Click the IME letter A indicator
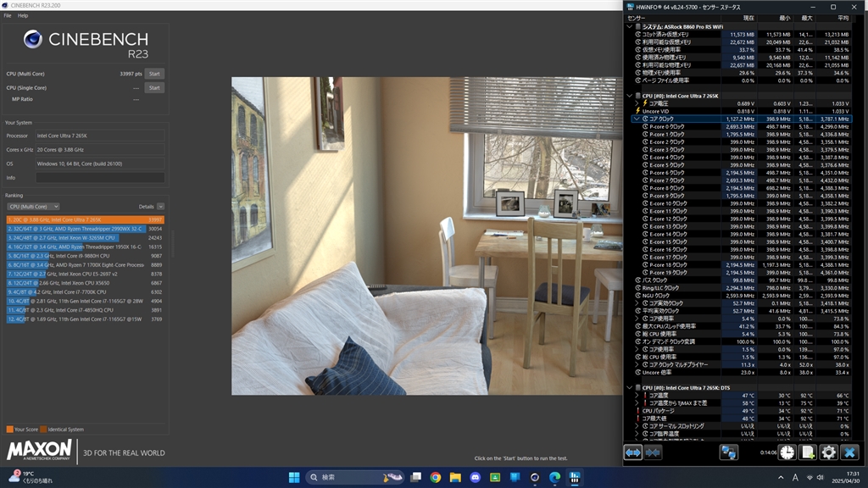868x488 pixels. (795, 478)
